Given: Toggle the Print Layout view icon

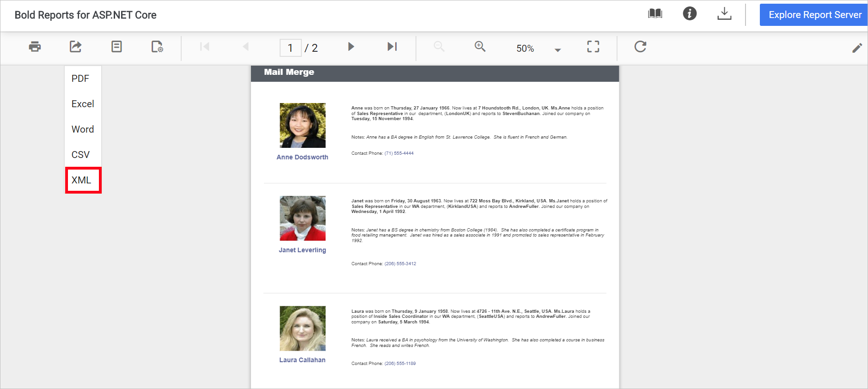Looking at the screenshot, I should 116,47.
